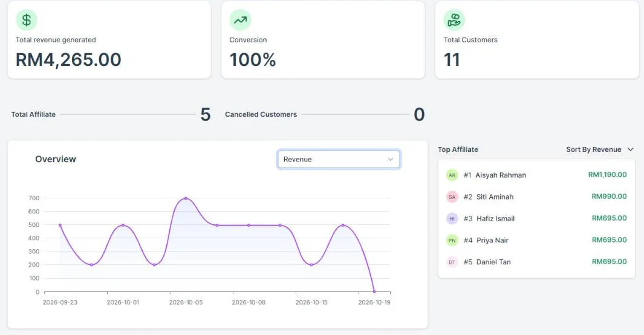
Task: Click the Total Customers count 11
Action: click(x=452, y=60)
